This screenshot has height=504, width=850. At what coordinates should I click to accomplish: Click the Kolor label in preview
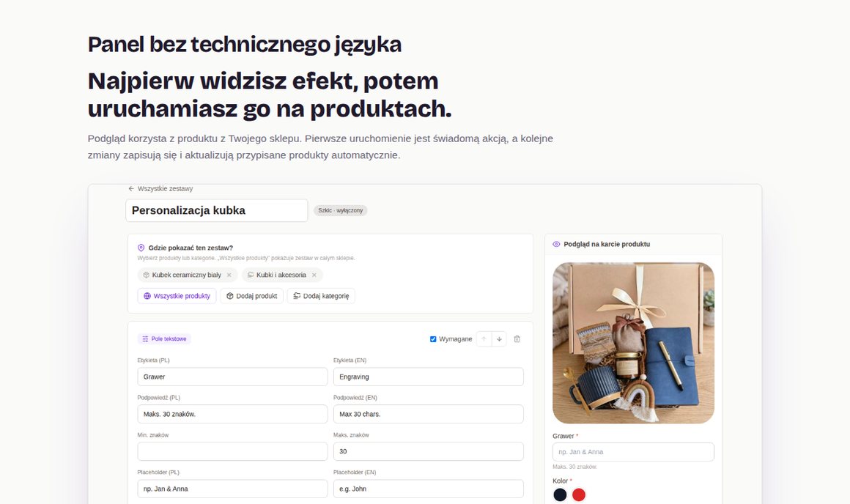coord(561,481)
